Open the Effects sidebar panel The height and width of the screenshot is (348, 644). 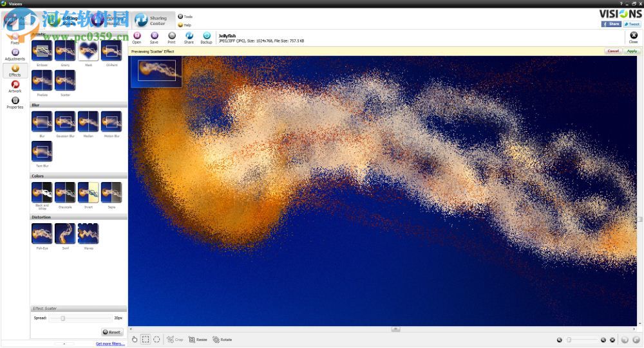coord(15,71)
